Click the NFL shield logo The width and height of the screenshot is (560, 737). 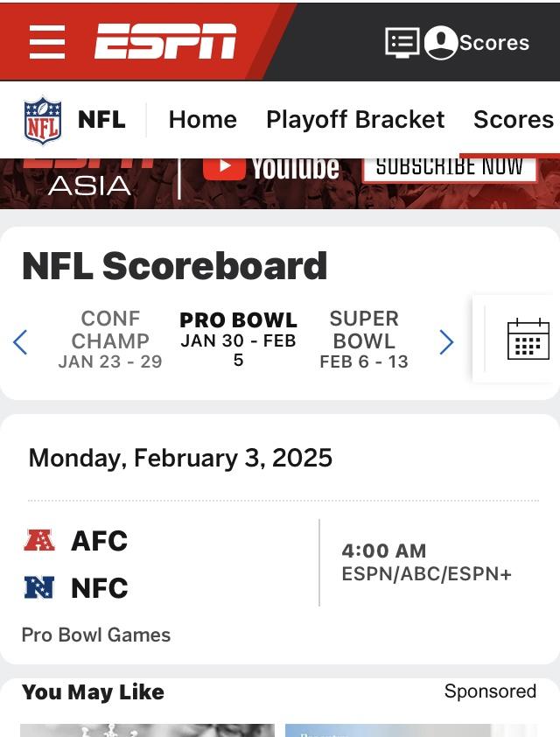point(43,120)
